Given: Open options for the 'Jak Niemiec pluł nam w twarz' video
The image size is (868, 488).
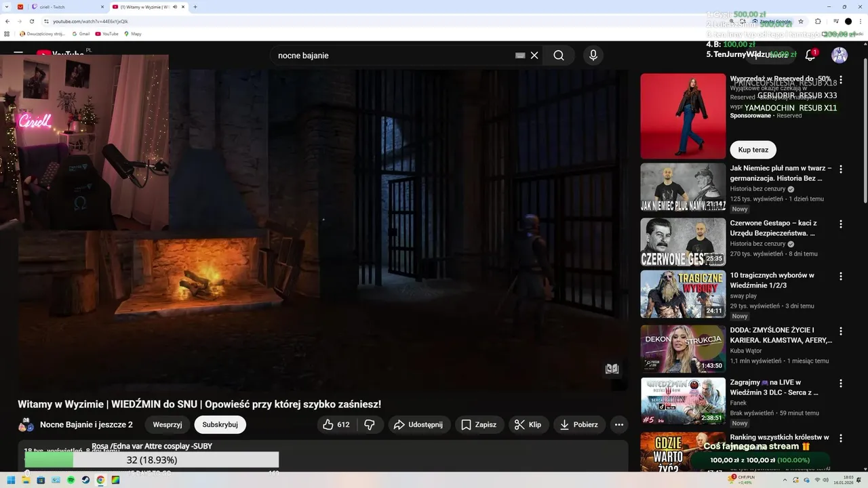Looking at the screenshot, I should [841, 169].
